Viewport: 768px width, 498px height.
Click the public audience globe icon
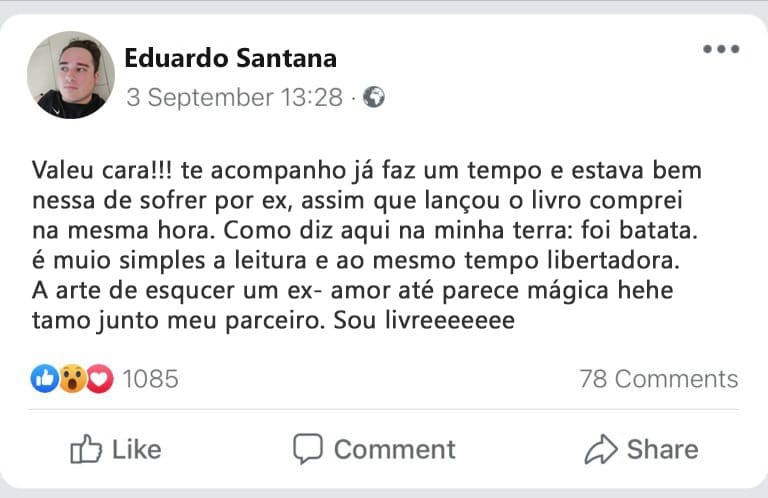[x=374, y=98]
